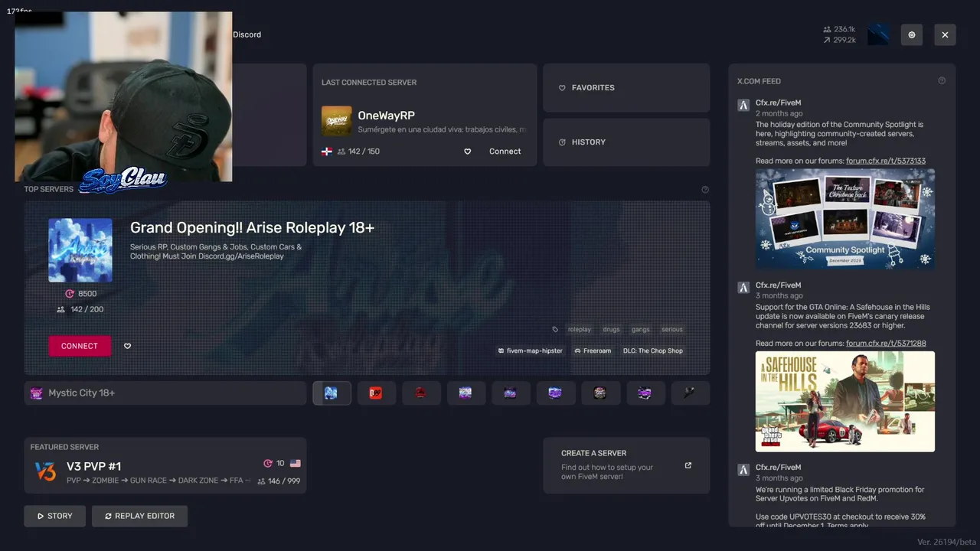Click the OneWayRP server title
This screenshot has width=980, height=551.
click(387, 116)
